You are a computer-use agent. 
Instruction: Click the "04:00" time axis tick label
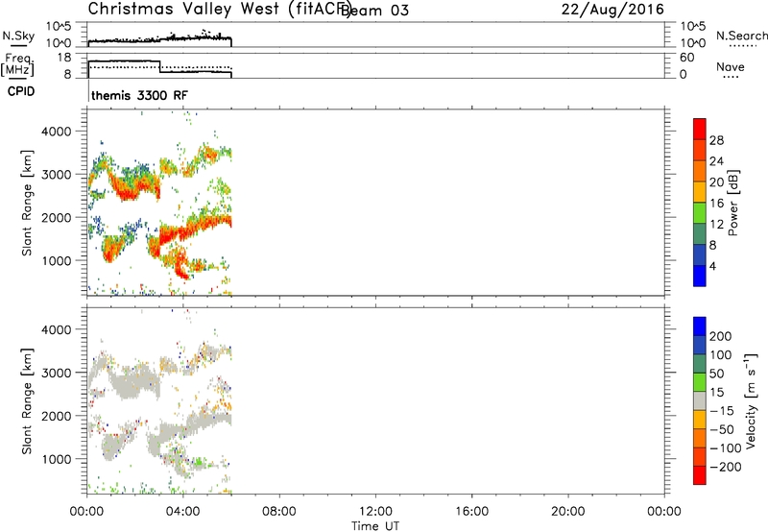183,512
